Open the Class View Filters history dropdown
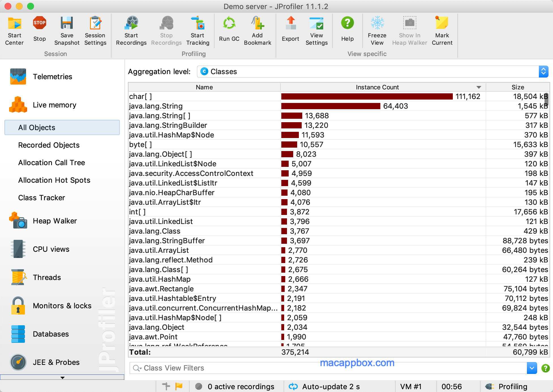This screenshot has width=553, height=392. coord(532,368)
